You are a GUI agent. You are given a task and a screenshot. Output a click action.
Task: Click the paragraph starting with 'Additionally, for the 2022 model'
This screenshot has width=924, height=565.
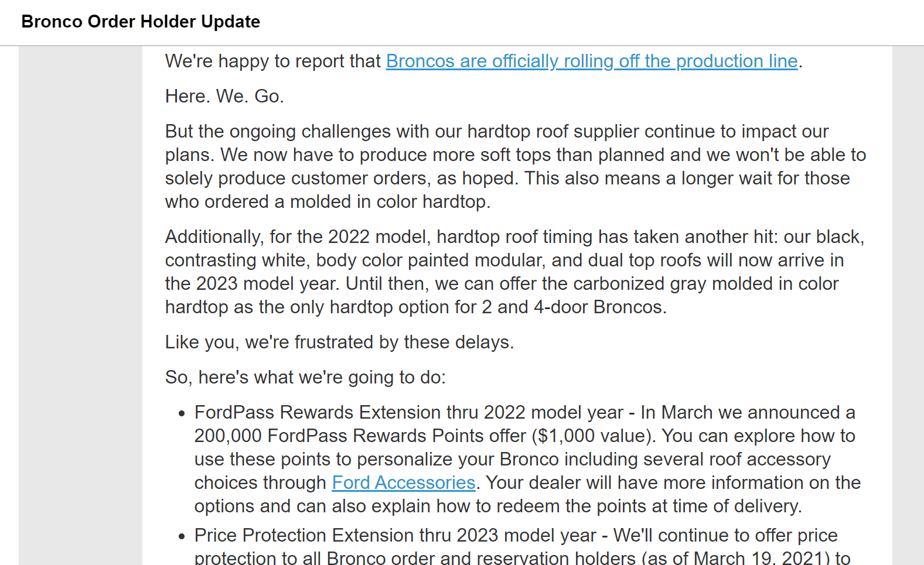(515, 272)
